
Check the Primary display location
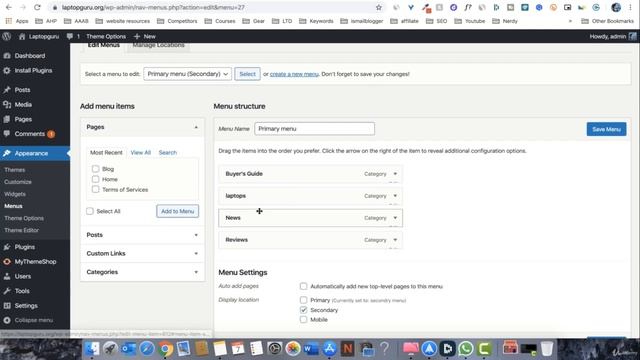(303, 300)
